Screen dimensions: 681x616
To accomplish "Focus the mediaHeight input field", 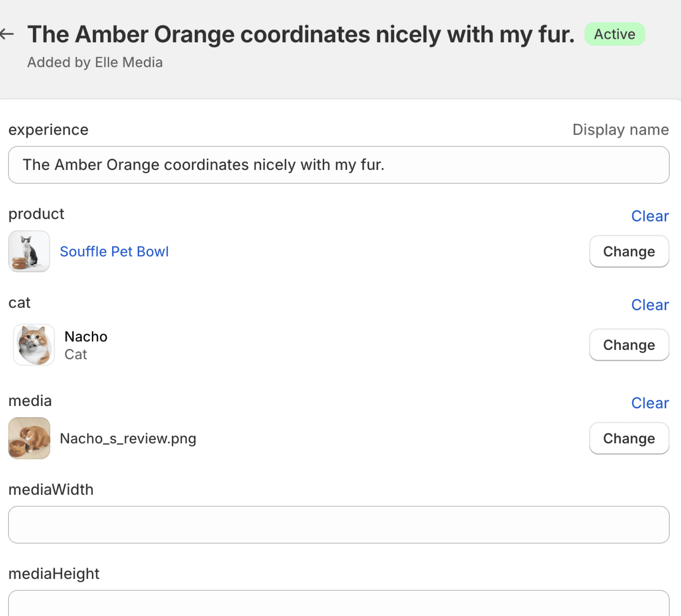I will [339, 603].
